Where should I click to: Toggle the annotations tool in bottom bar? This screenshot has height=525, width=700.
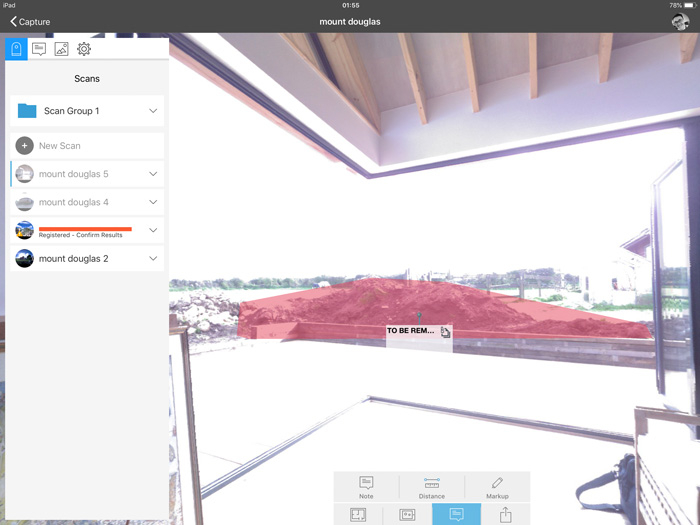(x=456, y=515)
